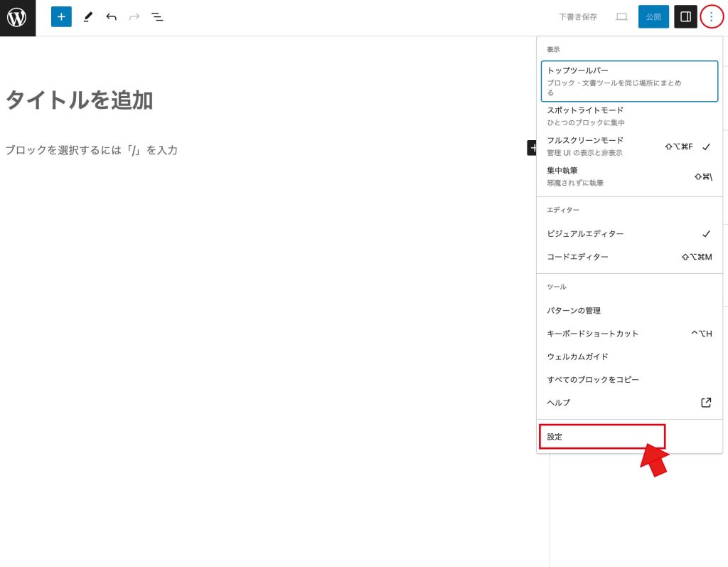Click the black add block button
Image resolution: width=728 pixels, height=567 pixels.
532,148
